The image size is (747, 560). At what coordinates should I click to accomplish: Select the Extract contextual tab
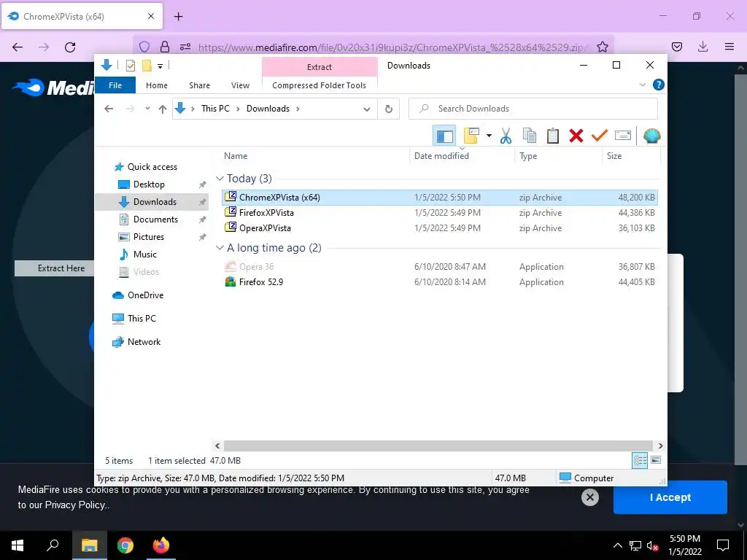(320, 67)
